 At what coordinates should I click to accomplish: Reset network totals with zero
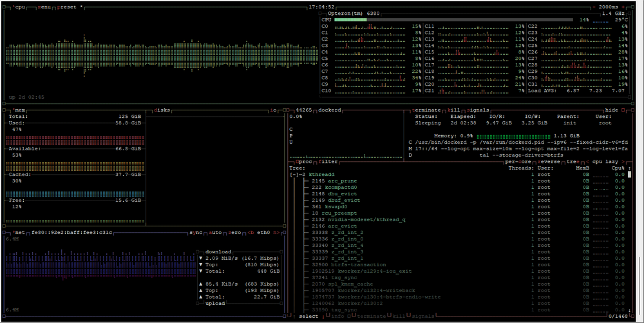coord(234,233)
